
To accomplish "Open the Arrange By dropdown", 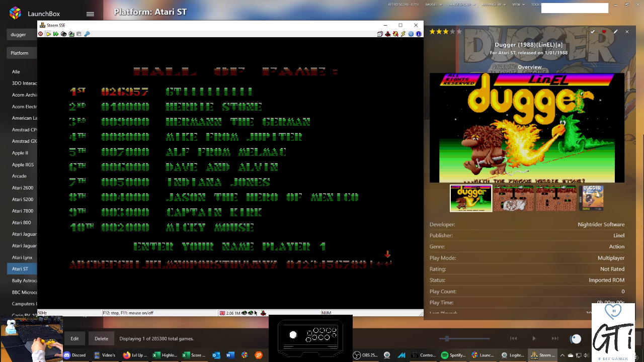I will point(494,5).
